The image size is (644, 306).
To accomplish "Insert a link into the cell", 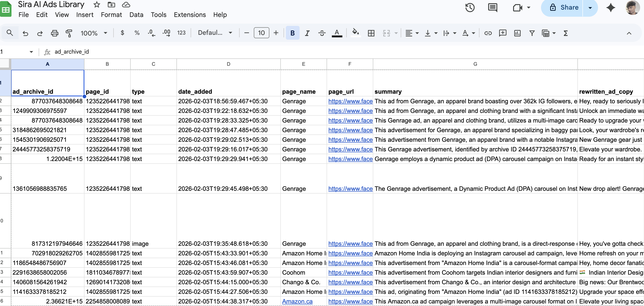I will coord(488,33).
